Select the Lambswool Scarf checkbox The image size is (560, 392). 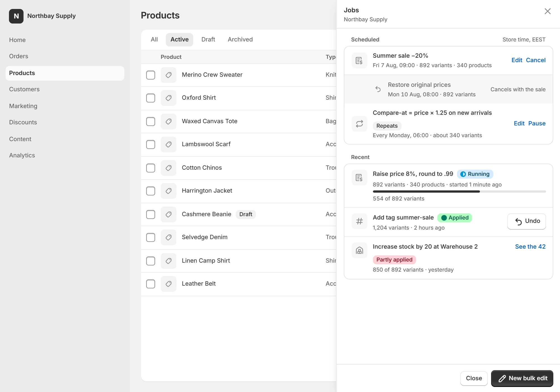click(x=151, y=144)
